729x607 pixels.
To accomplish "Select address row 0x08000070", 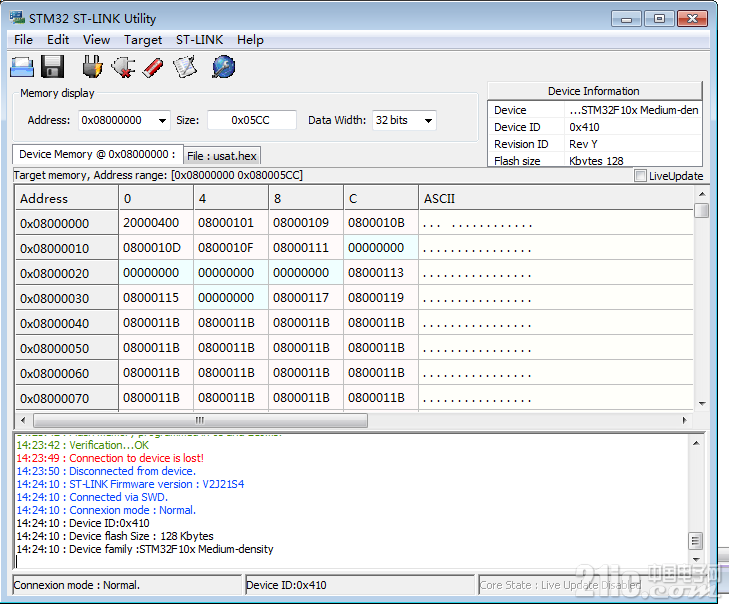I will tap(67, 398).
